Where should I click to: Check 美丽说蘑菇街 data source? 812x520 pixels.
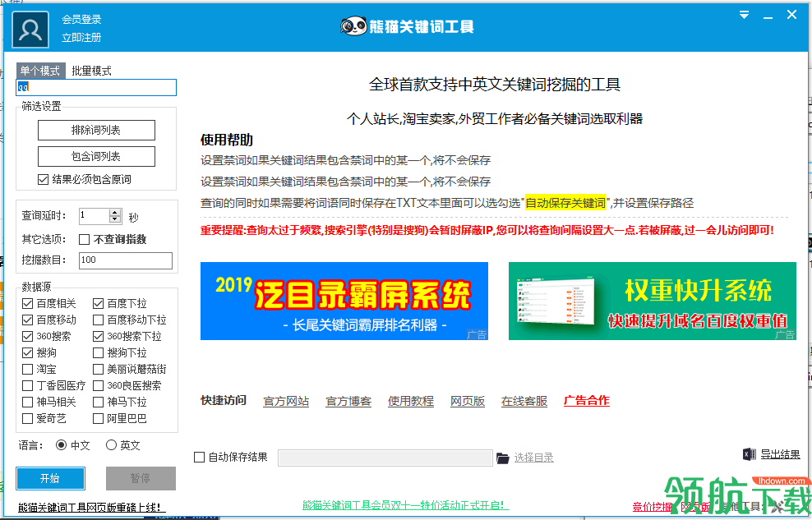(99, 370)
